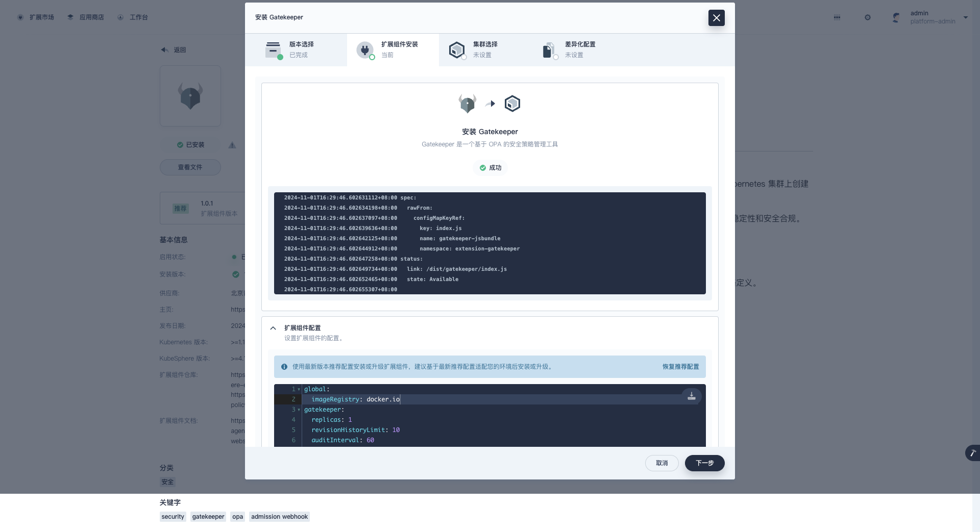Click 恢复推荐配置 link
Screen dimensions: 980x532
pyautogui.click(x=680, y=367)
